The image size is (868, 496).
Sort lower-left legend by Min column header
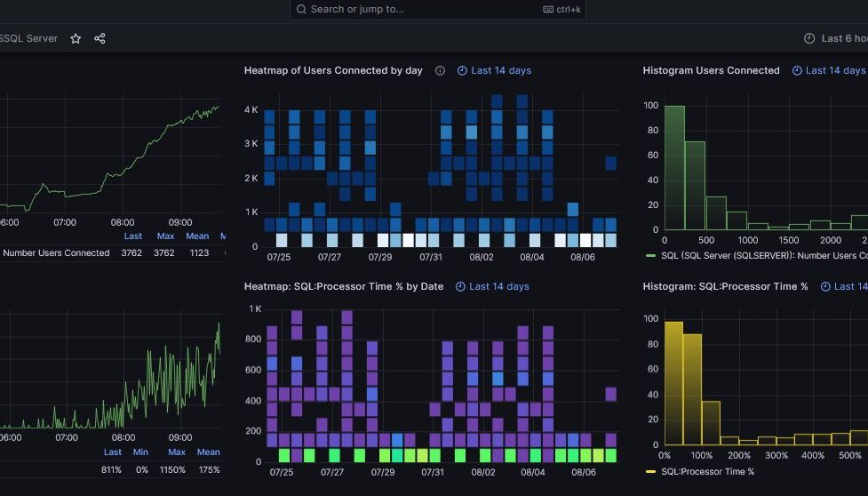[x=140, y=452]
